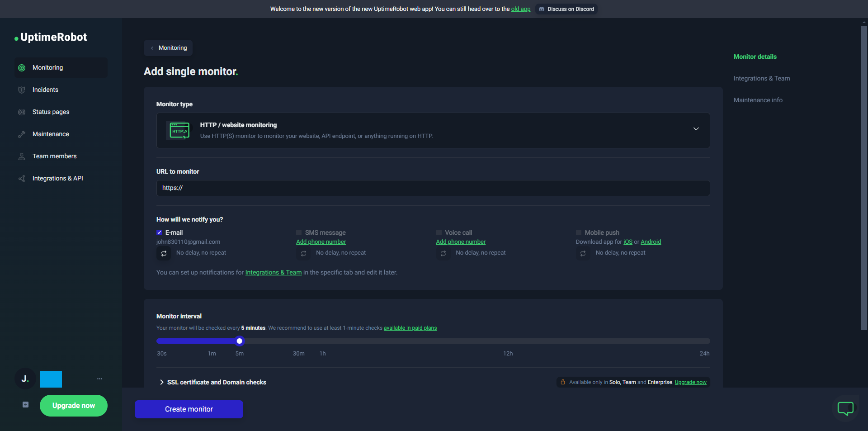Click the lock icon by plan availability

point(563,382)
